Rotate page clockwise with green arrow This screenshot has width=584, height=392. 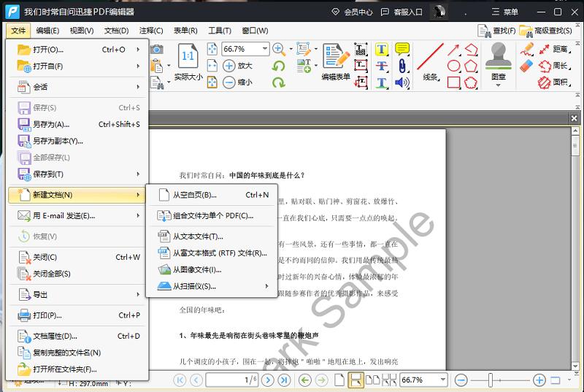pyautogui.click(x=278, y=82)
